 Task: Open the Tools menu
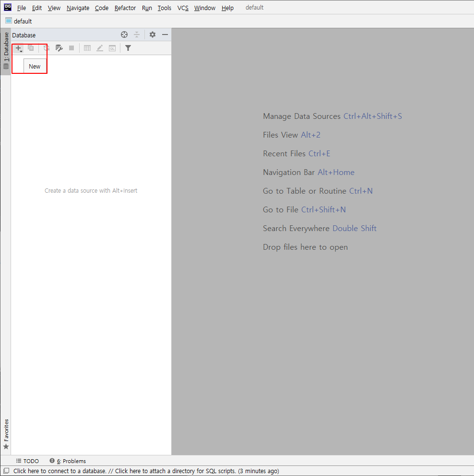pyautogui.click(x=165, y=8)
